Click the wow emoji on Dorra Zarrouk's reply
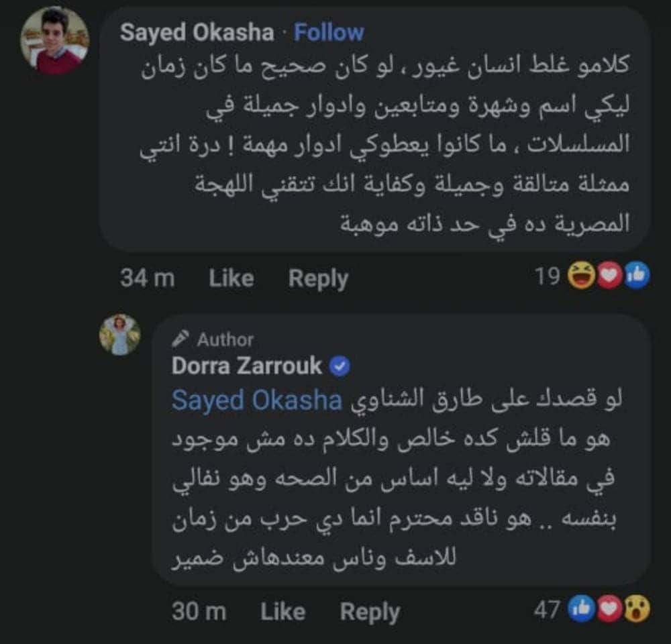 [635, 610]
